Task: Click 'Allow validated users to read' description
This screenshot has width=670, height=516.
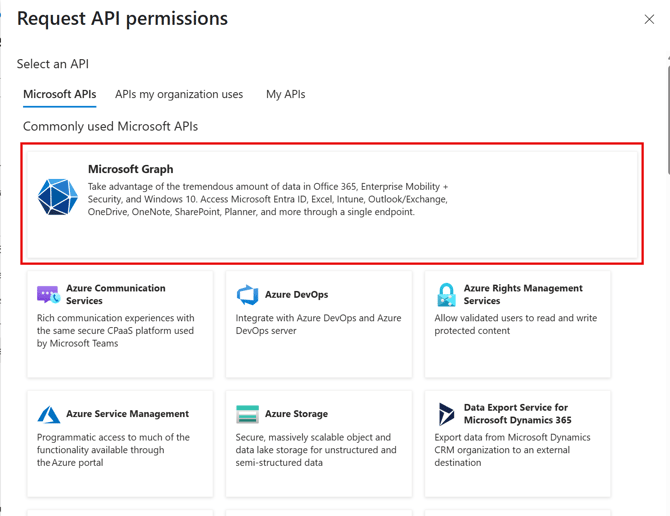Action: tap(516, 324)
